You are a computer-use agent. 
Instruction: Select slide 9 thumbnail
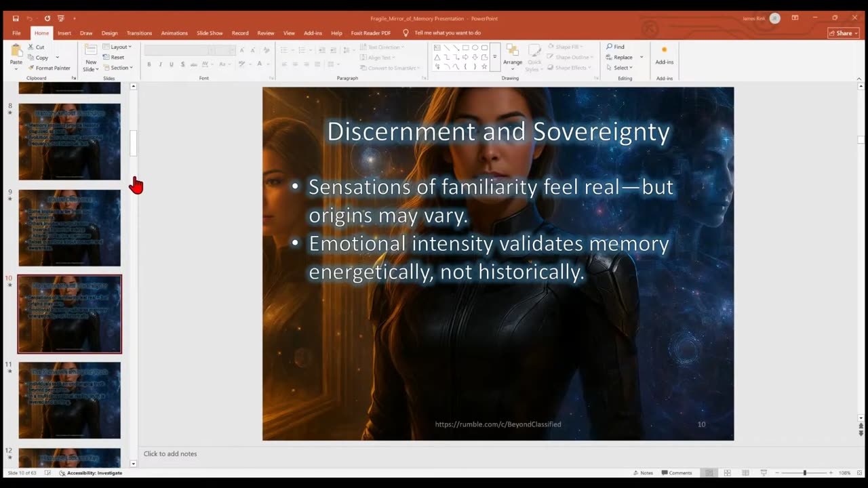pyautogui.click(x=69, y=228)
